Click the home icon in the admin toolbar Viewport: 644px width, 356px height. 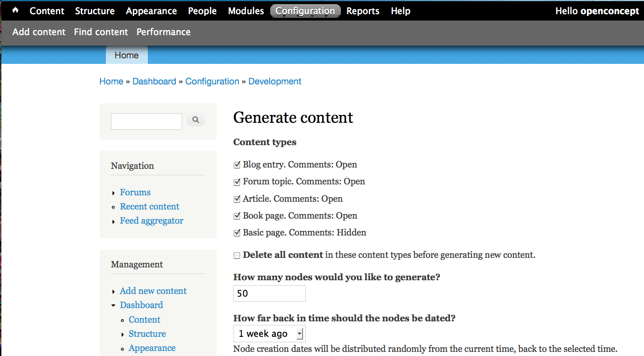15,10
